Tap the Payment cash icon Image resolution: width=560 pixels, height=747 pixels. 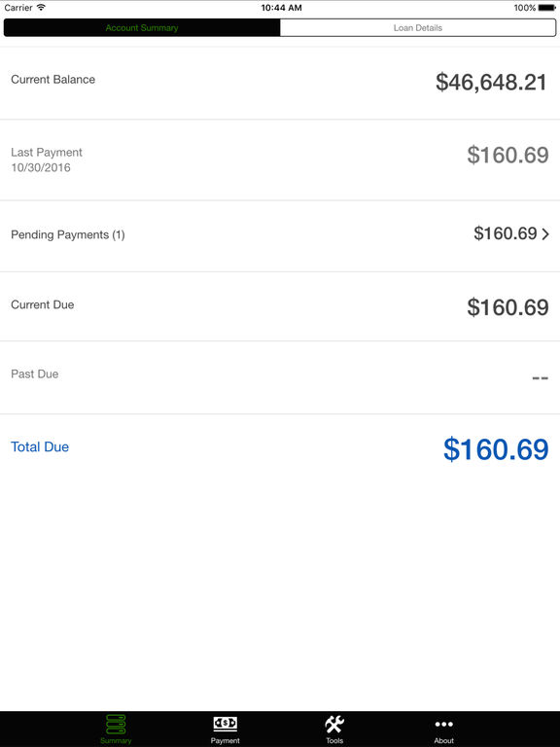coord(225,724)
